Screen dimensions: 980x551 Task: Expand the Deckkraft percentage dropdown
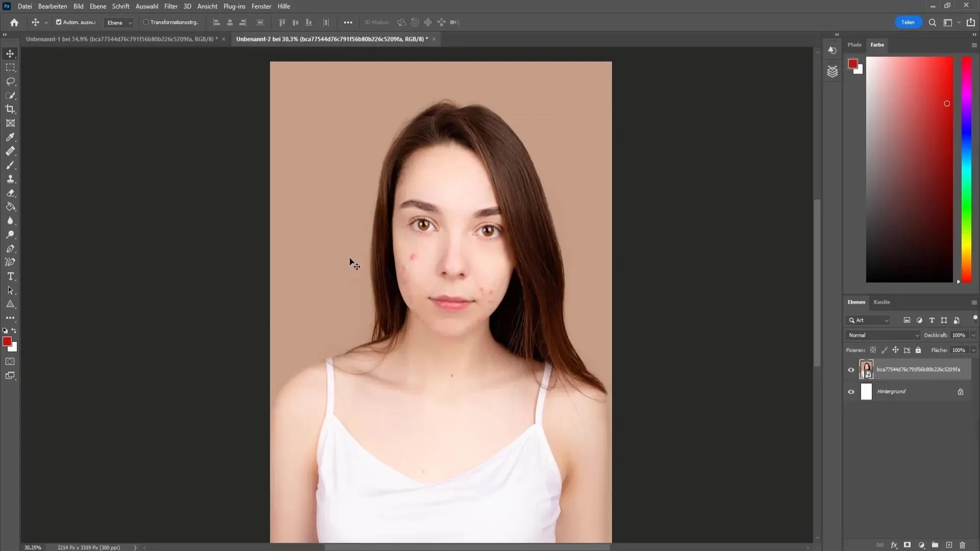pos(973,335)
